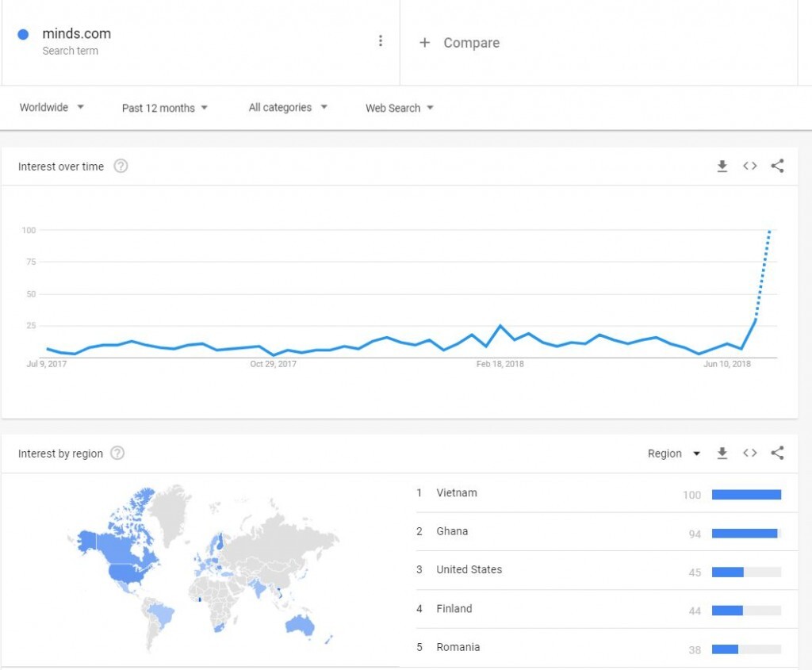Download the Interest over time data

[722, 166]
